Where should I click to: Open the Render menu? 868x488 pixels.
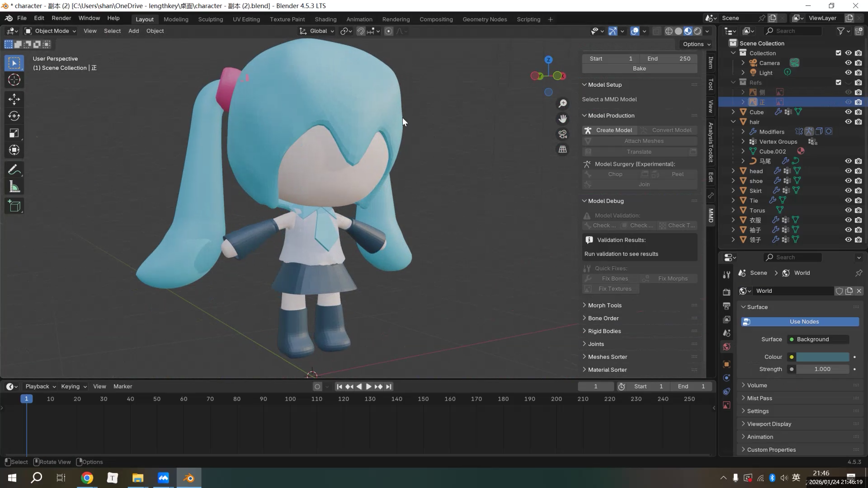pos(61,18)
